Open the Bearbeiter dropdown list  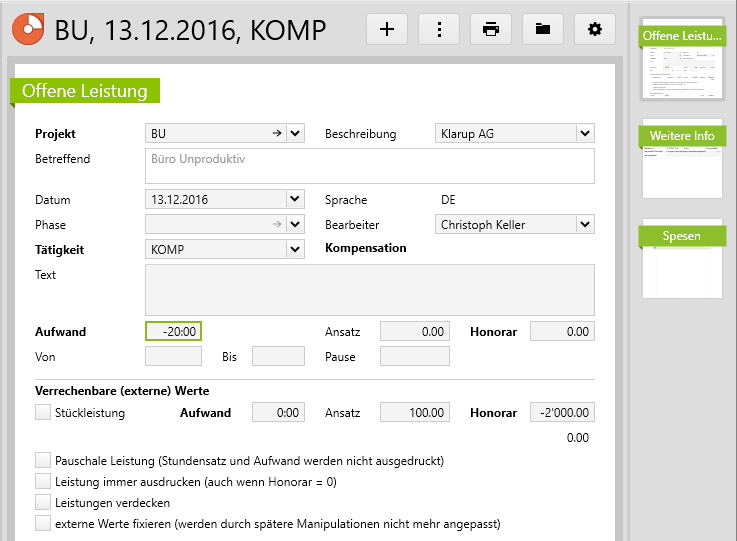click(585, 224)
